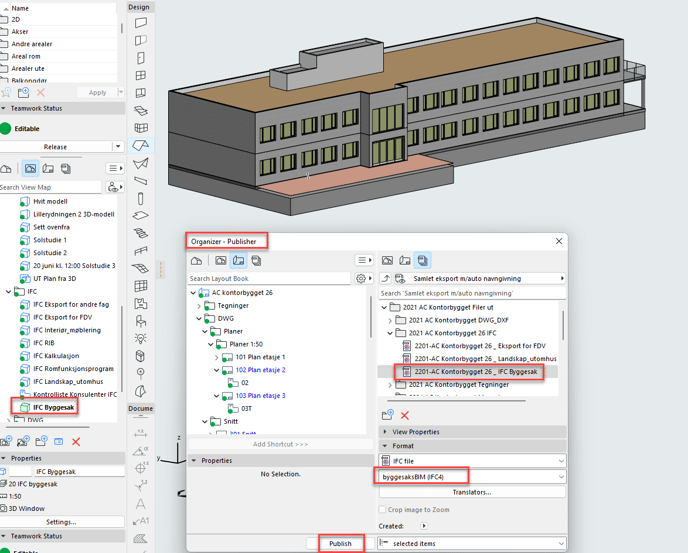The height and width of the screenshot is (553, 688).
Task: Expand the 2021 AC Kontorbygget DWG_DXF folder
Action: pyautogui.click(x=390, y=320)
